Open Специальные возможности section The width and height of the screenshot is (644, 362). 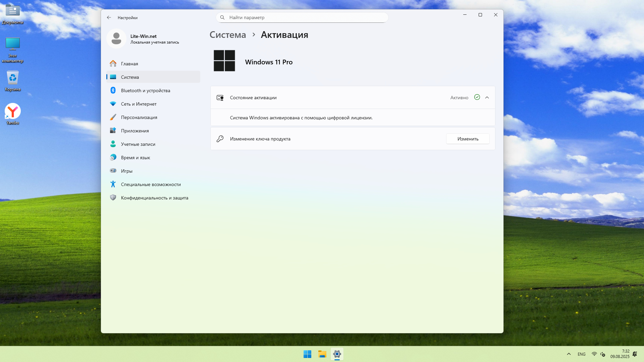coord(151,184)
